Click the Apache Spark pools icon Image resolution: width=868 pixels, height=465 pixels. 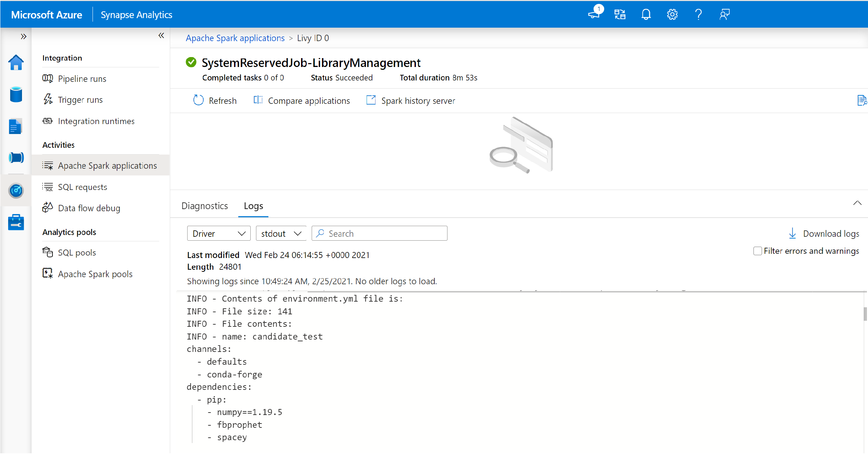point(48,273)
